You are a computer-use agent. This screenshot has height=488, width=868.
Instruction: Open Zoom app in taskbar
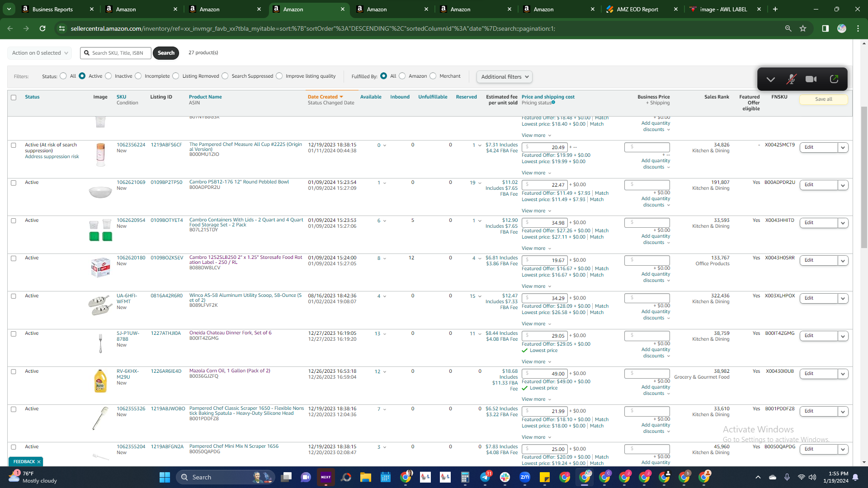click(524, 477)
